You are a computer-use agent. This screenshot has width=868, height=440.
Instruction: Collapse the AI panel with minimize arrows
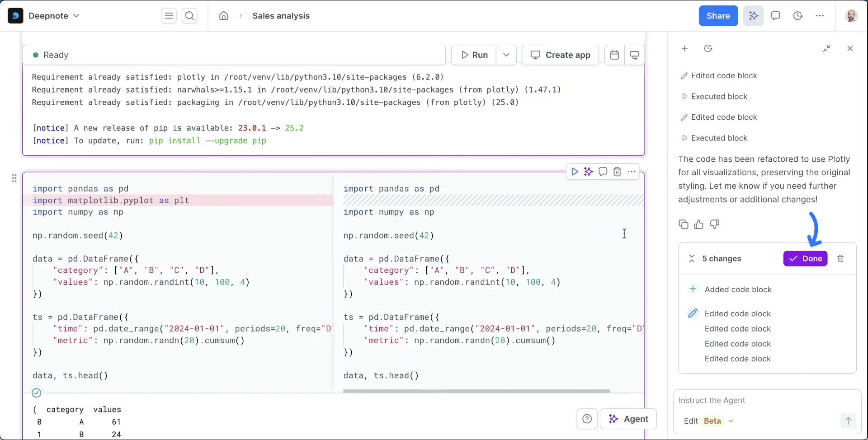(827, 48)
